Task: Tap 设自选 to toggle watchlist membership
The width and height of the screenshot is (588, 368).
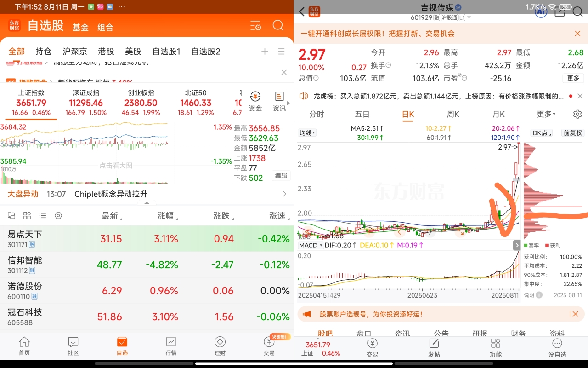Action: point(557,348)
